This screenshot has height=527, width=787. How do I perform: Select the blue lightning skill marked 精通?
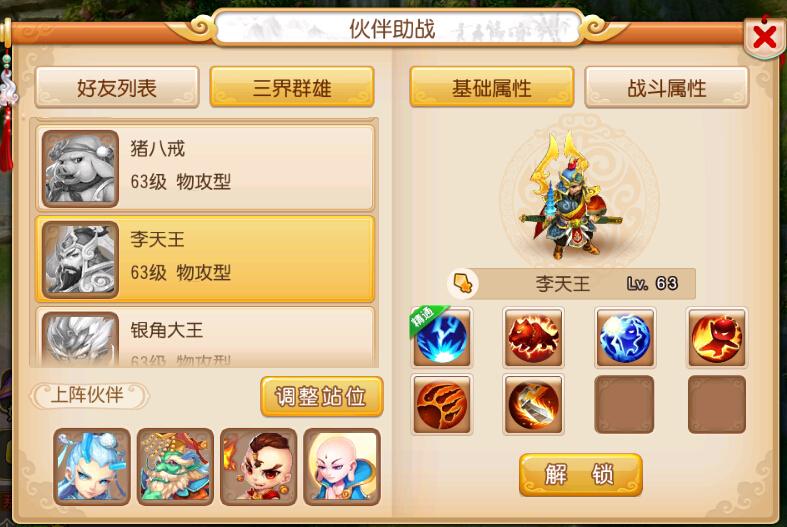coord(442,337)
